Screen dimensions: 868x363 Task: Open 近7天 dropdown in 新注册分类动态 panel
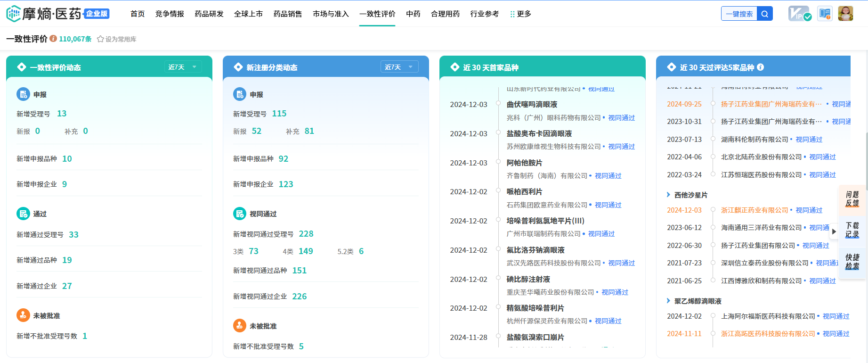tap(399, 67)
